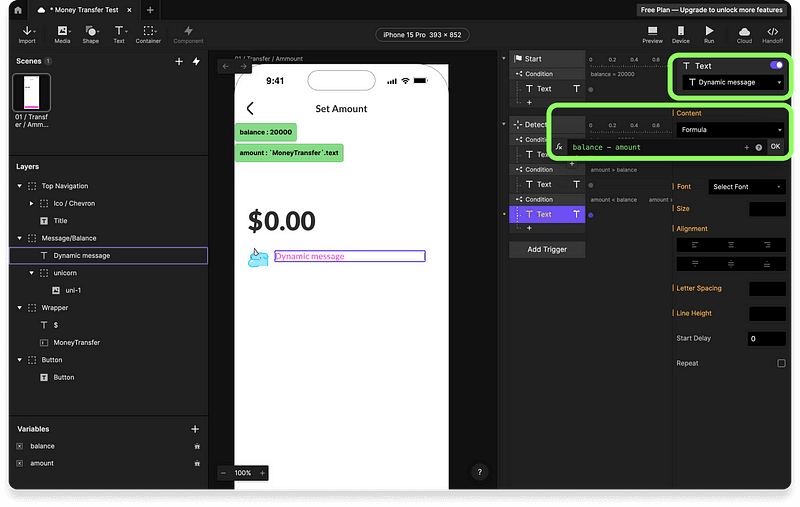Debug the balance variable
800x507 pixels.
197,446
